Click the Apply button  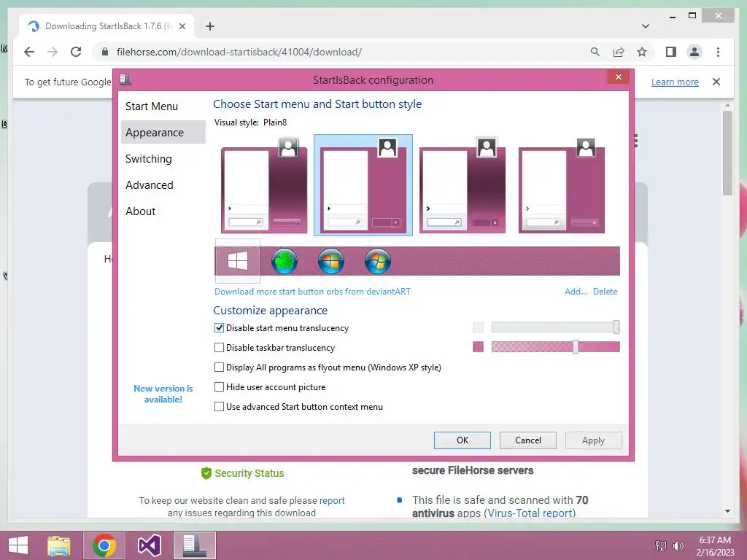[593, 440]
